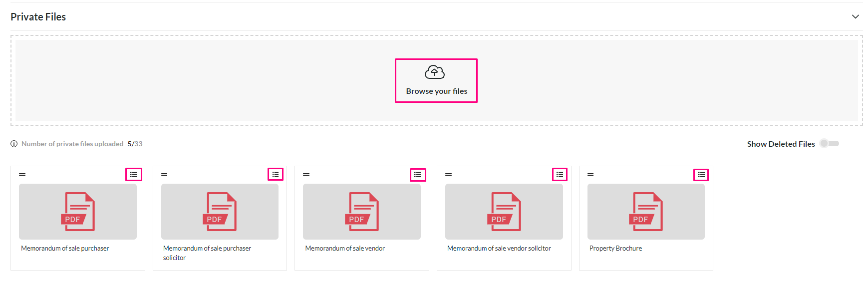Screen dimensions: 868x297
Task: Click the 'Show Deleted Files' label
Action: tap(781, 144)
